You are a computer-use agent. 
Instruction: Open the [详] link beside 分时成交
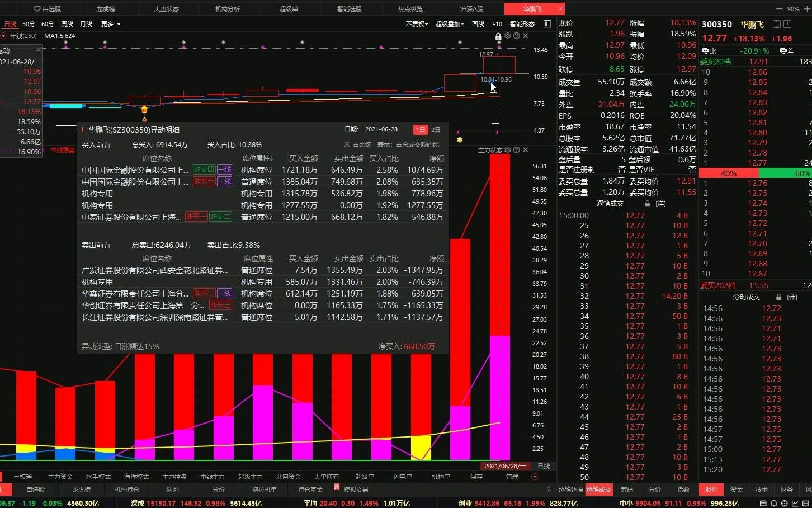click(792, 297)
